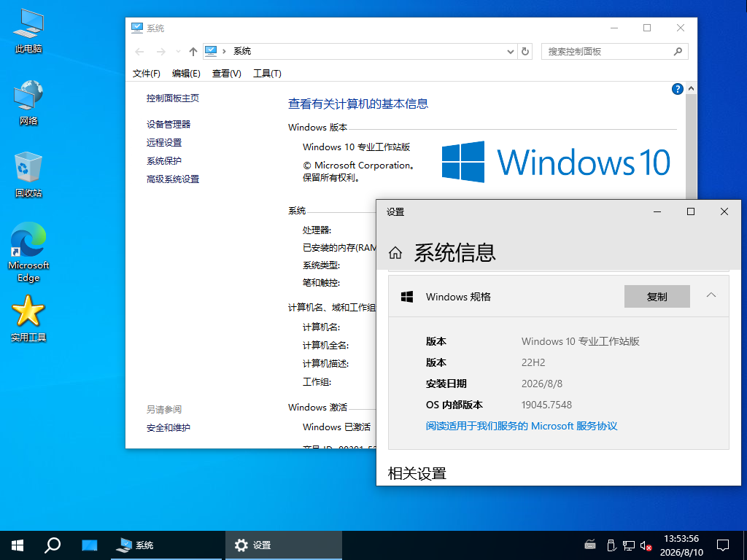The image size is (747, 560).
Task: Open the 实用工具 star desktop icon
Action: [x=28, y=319]
